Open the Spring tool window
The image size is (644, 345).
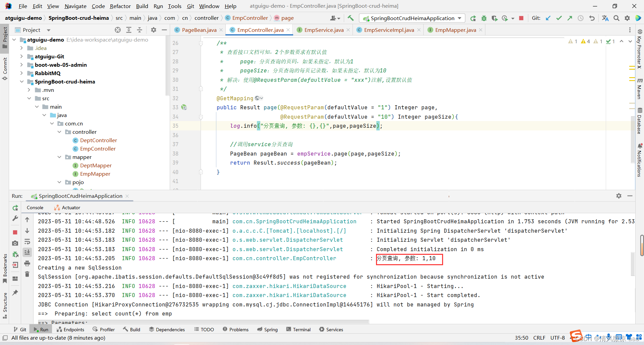(x=267, y=330)
